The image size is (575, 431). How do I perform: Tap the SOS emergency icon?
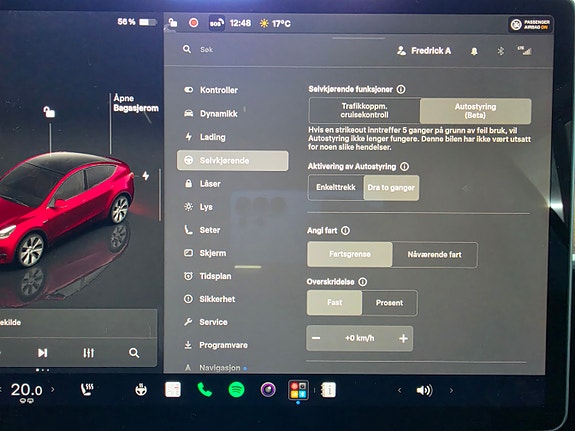(x=216, y=23)
